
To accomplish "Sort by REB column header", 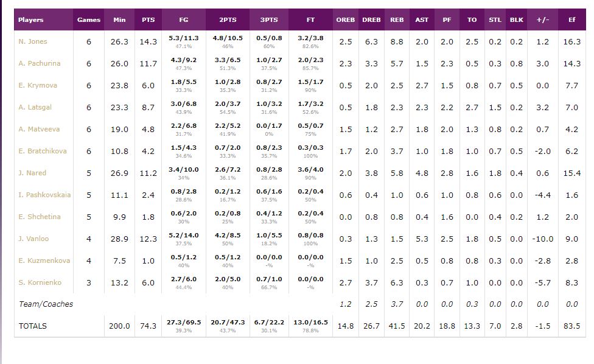I will pyautogui.click(x=397, y=19).
